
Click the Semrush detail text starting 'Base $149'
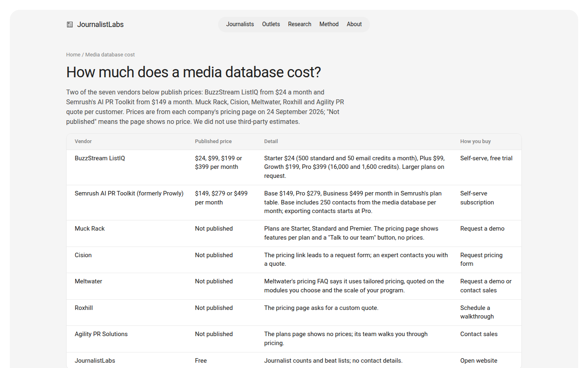(353, 202)
